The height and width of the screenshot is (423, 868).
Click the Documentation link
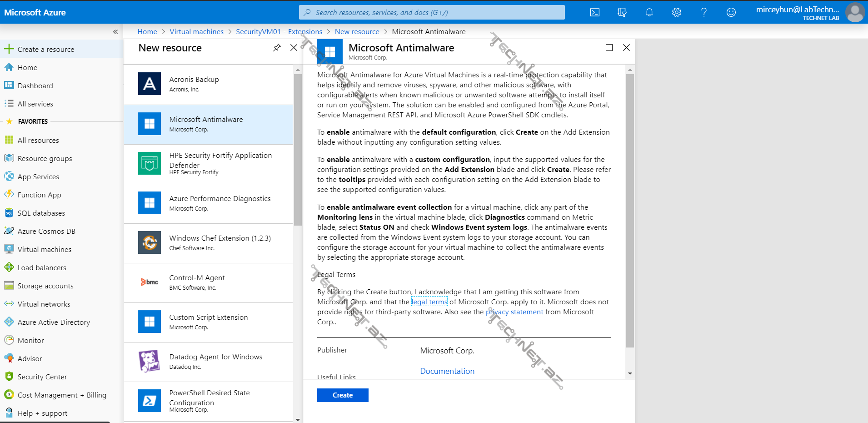[x=447, y=371]
